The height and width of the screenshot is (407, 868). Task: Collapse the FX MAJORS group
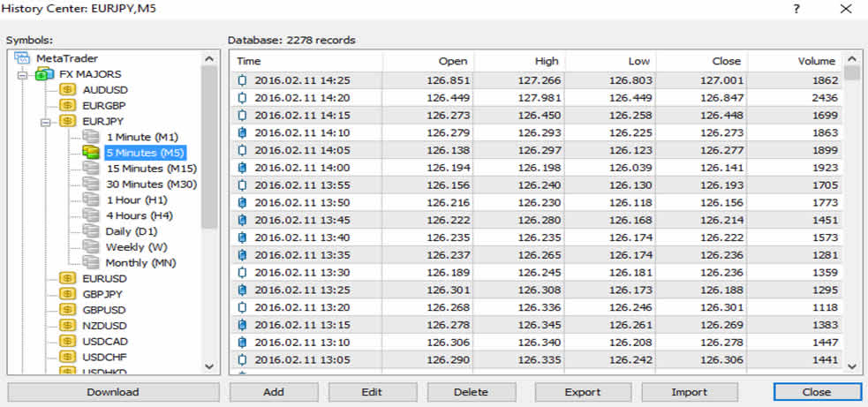(22, 74)
